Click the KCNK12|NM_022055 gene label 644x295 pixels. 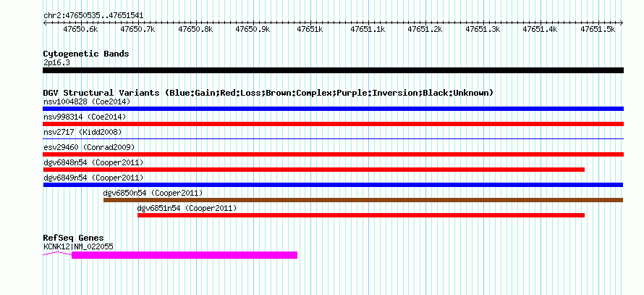click(78, 247)
